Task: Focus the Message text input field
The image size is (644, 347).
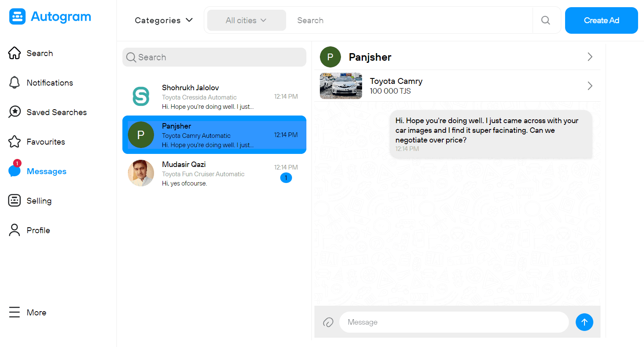Action: 454,322
